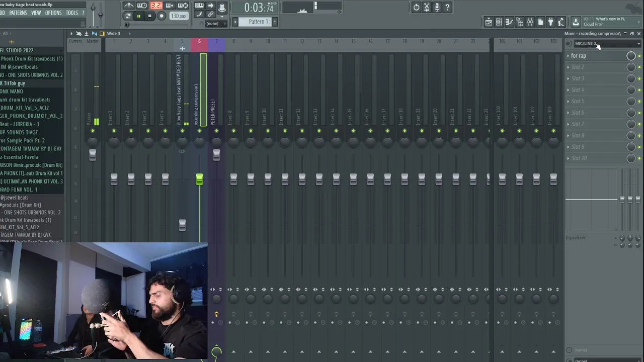Open the (none) controller link dropdown
Screen dimensions: 644x362
216,24
